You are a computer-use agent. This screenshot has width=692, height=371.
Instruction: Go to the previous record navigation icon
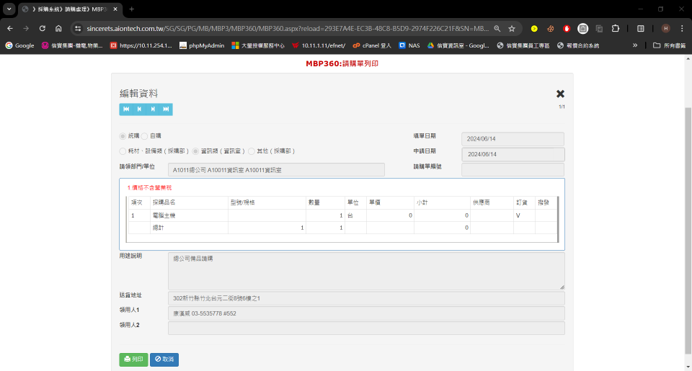pos(139,109)
